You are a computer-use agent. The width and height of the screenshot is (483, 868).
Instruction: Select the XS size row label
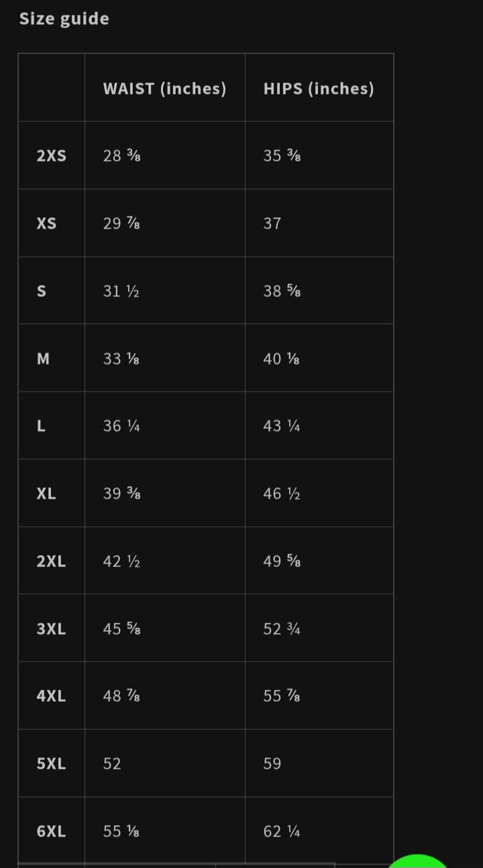click(47, 223)
